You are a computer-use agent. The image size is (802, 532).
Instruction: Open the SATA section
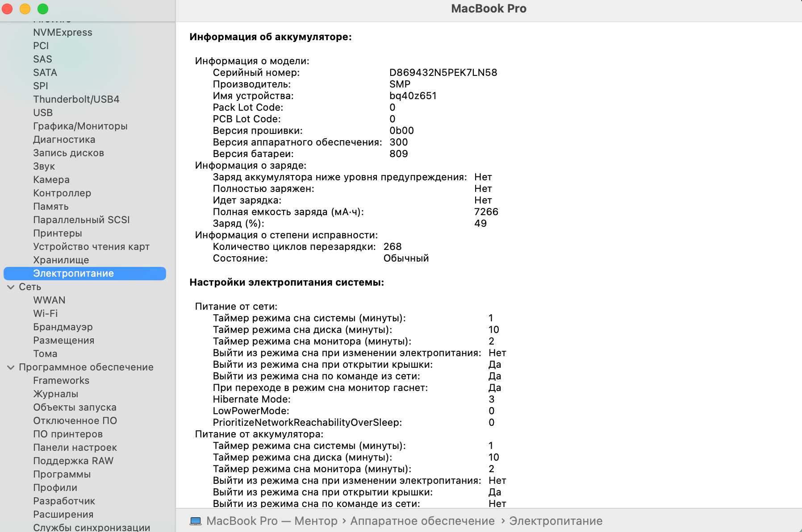coord(45,73)
